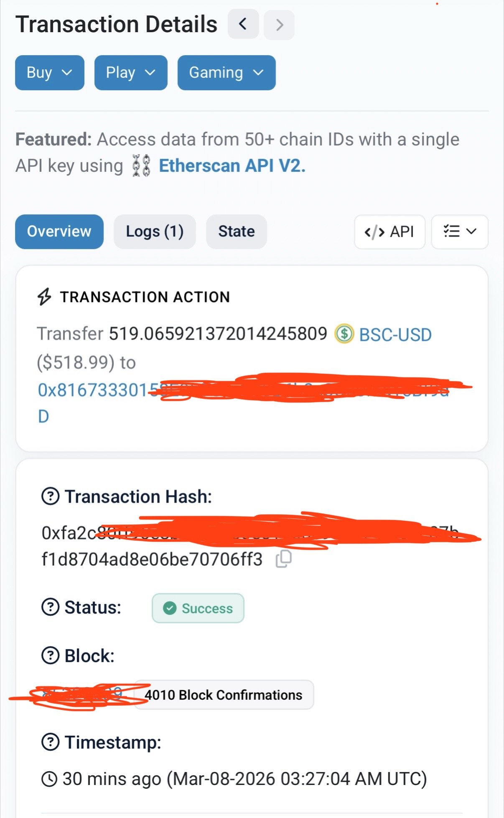Click the Block help question icon

51,655
